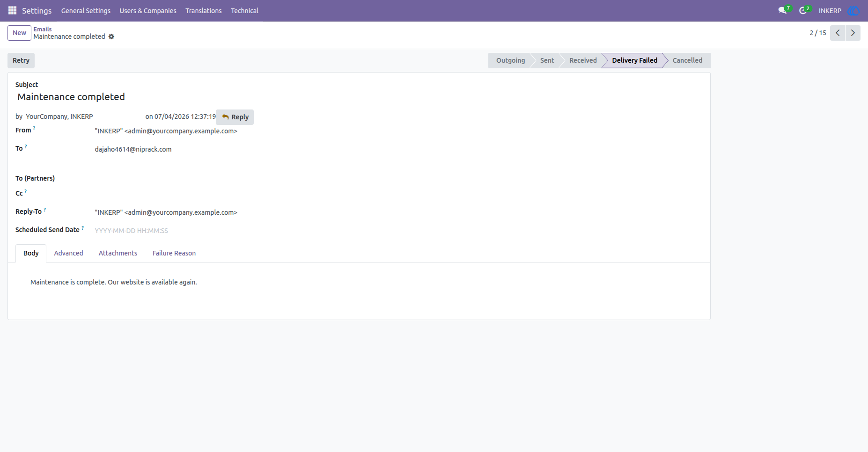Click the Reply button

tap(235, 117)
